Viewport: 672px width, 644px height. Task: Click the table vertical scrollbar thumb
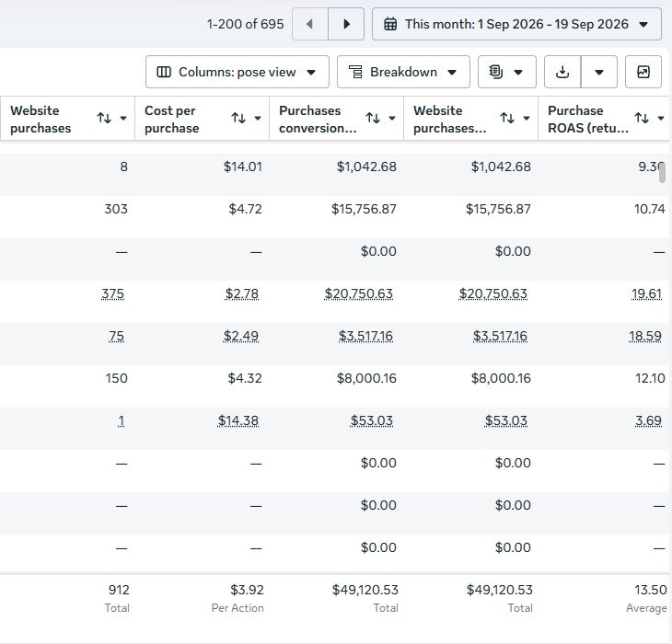pyautogui.click(x=662, y=173)
